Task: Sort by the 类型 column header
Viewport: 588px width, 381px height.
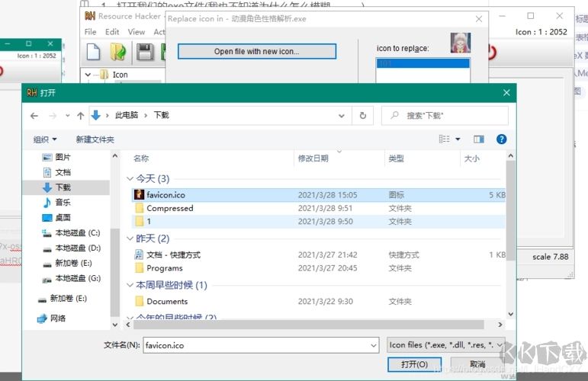Action: click(396, 158)
